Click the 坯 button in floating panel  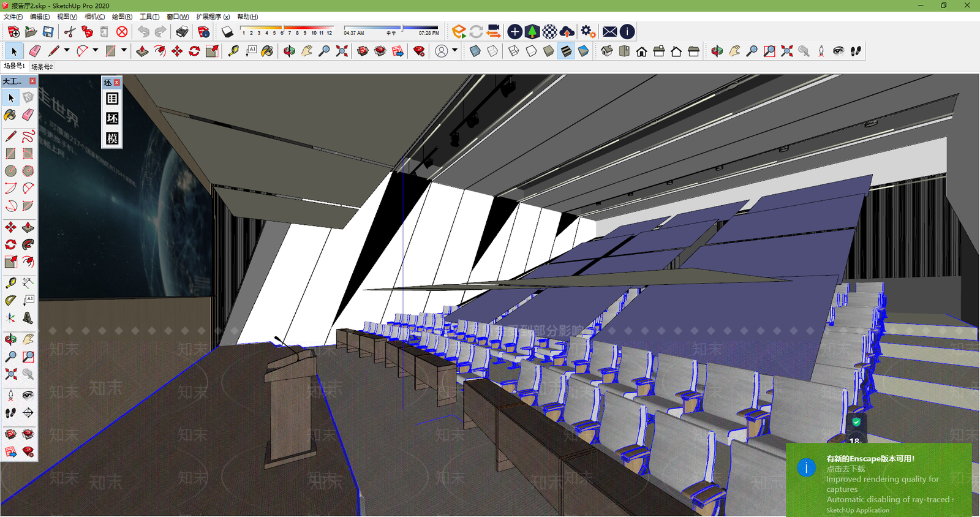pyautogui.click(x=112, y=118)
